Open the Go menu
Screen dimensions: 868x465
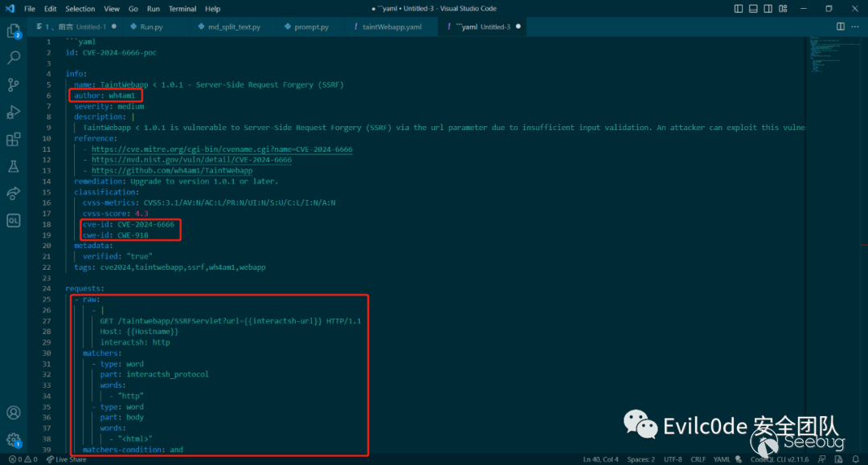coord(133,9)
